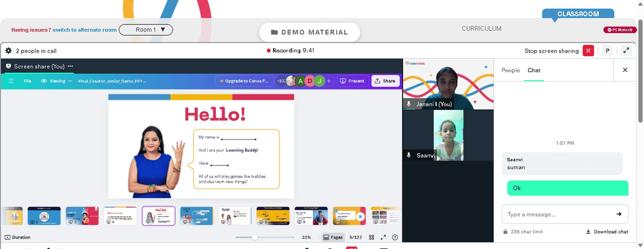Click Recording 9:41 indicator
The height and width of the screenshot is (249, 644).
(290, 51)
